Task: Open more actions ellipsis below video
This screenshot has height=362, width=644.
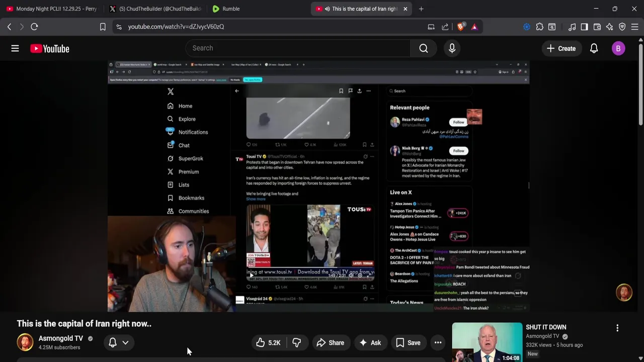Action: point(438,343)
